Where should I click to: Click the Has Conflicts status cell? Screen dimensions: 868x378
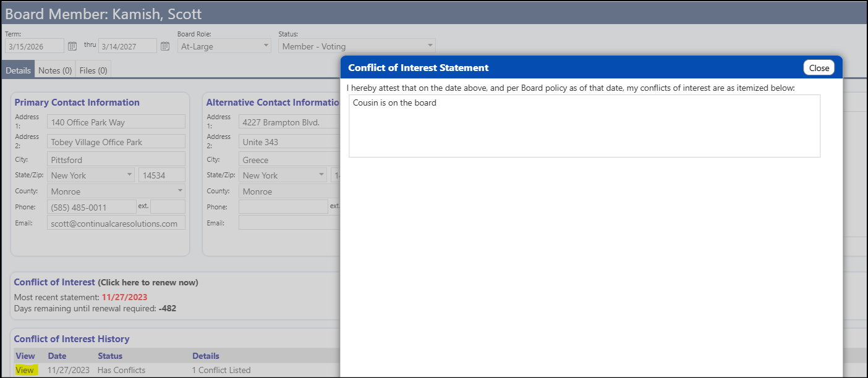pos(121,371)
